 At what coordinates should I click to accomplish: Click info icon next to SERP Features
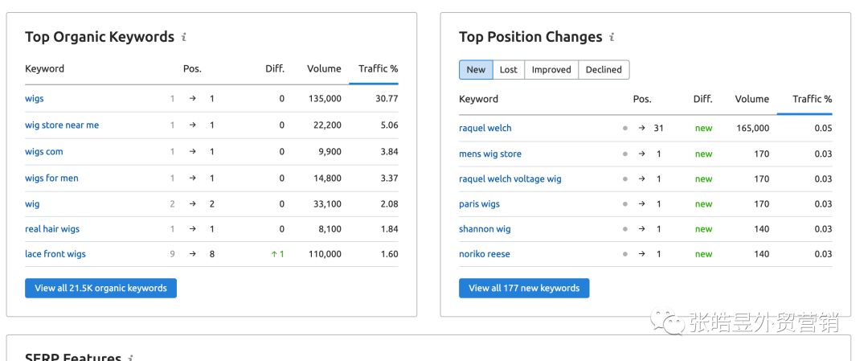coord(131,357)
